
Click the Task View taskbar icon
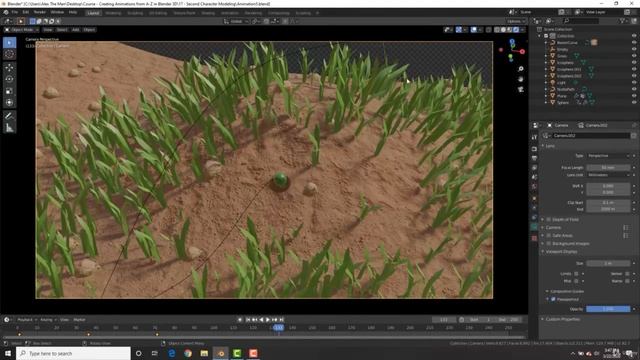[155, 353]
